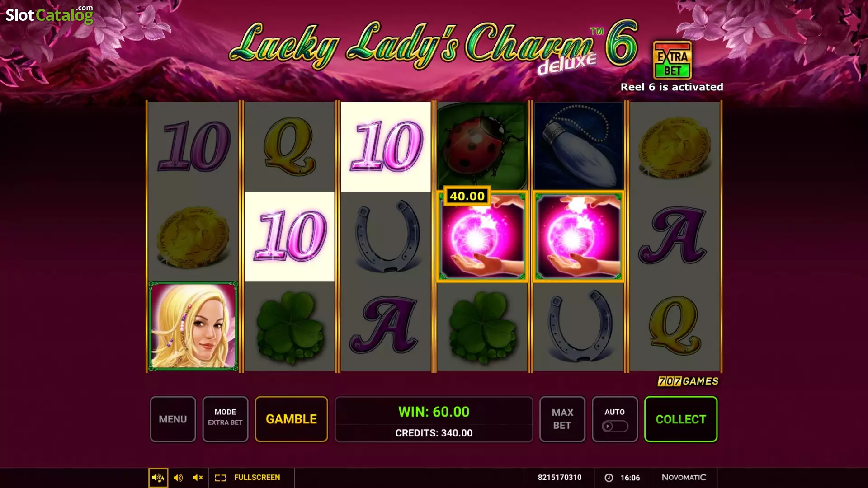
Task: Select sound with effects speaker icon
Action: point(158,478)
